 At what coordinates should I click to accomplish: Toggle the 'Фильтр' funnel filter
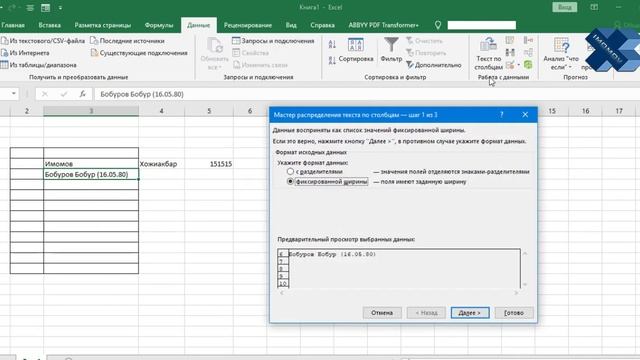pyautogui.click(x=391, y=51)
